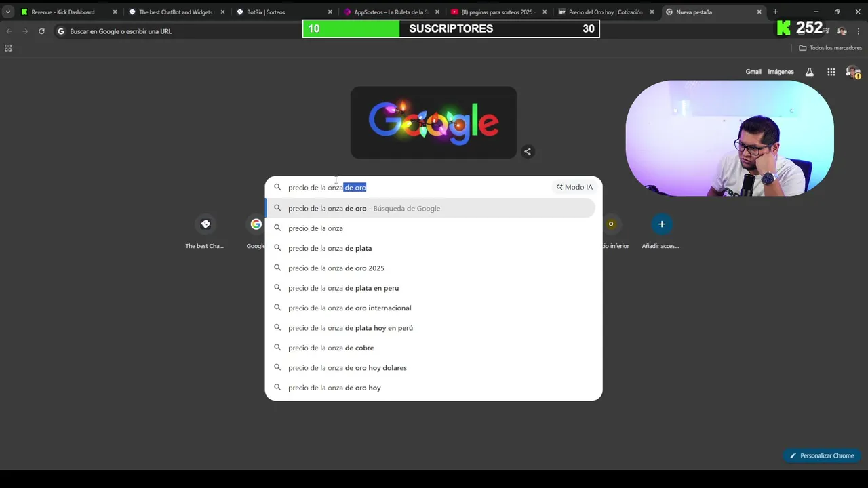
Task: Click the SUSCRIPTORES goal progress bar
Action: click(x=451, y=28)
